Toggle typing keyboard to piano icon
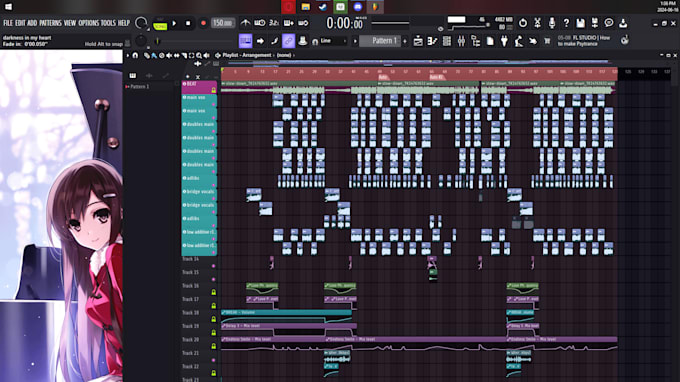Image resolution: width=680 pixels, height=382 pixels. coord(245,41)
